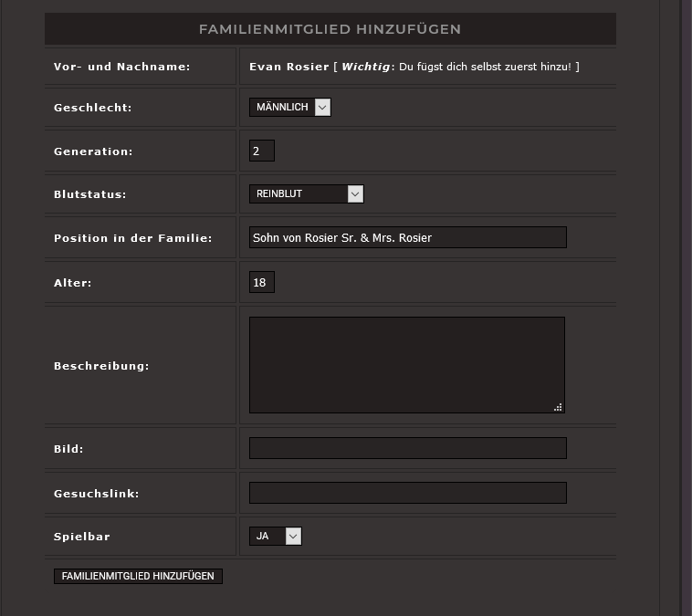
Task: Open the Spielbar dropdown showing JA
Action: click(275, 537)
